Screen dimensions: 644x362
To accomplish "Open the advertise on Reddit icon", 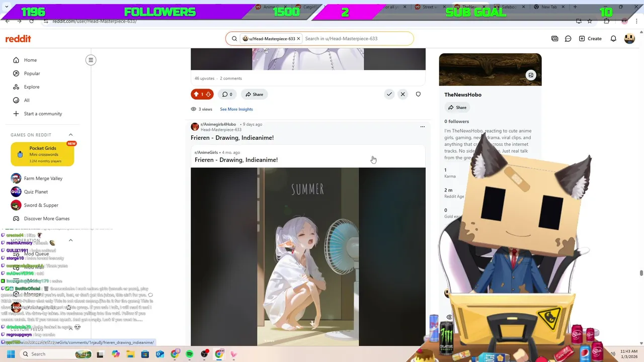I will point(554,39).
